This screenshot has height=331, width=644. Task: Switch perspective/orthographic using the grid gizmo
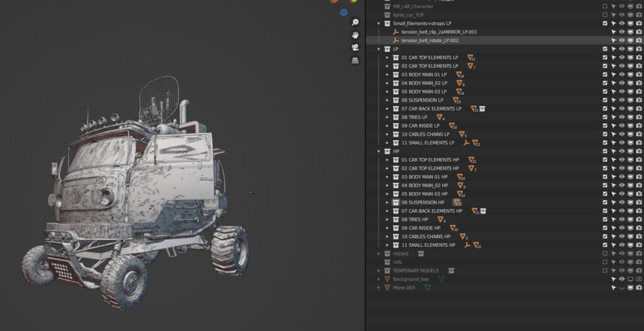click(355, 60)
